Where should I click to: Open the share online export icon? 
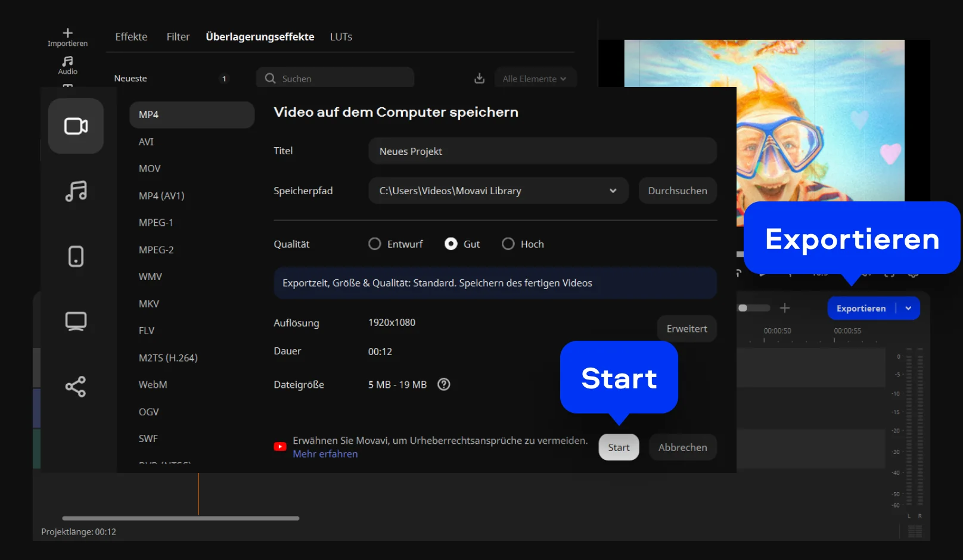[76, 387]
